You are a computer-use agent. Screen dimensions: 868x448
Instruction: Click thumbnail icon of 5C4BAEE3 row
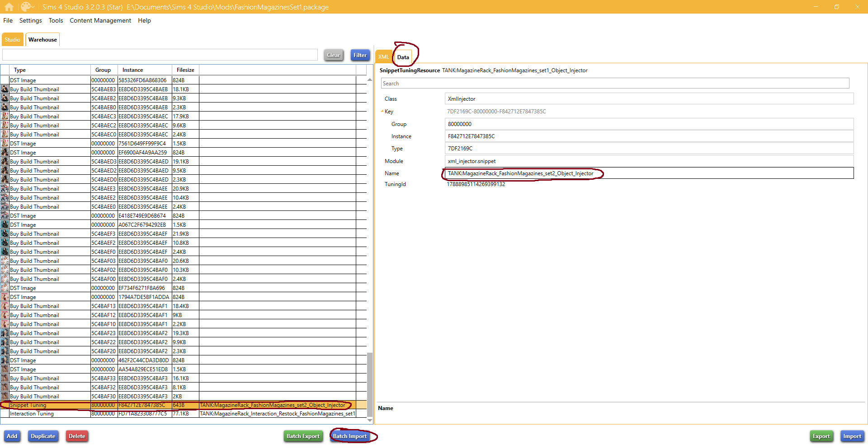pyautogui.click(x=5, y=189)
